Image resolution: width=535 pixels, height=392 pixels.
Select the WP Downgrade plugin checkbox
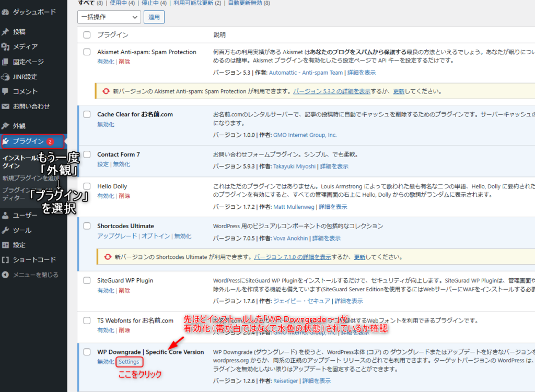point(87,352)
